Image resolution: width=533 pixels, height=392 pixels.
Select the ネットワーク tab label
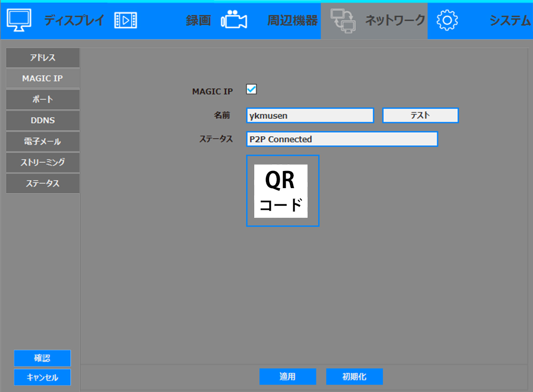point(395,20)
